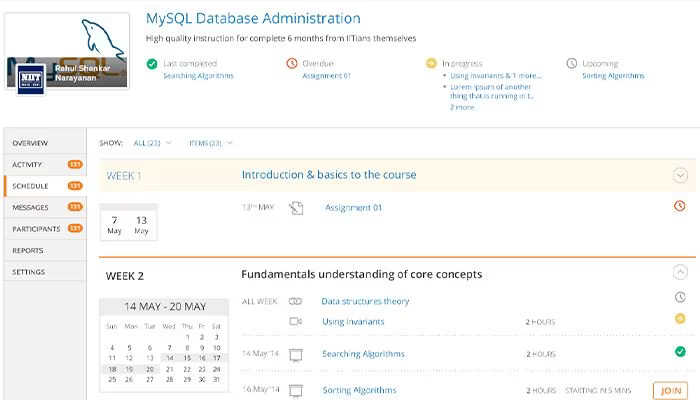This screenshot has height=400, width=700.
Task: Click the Activity notification count badge
Action: click(75, 164)
